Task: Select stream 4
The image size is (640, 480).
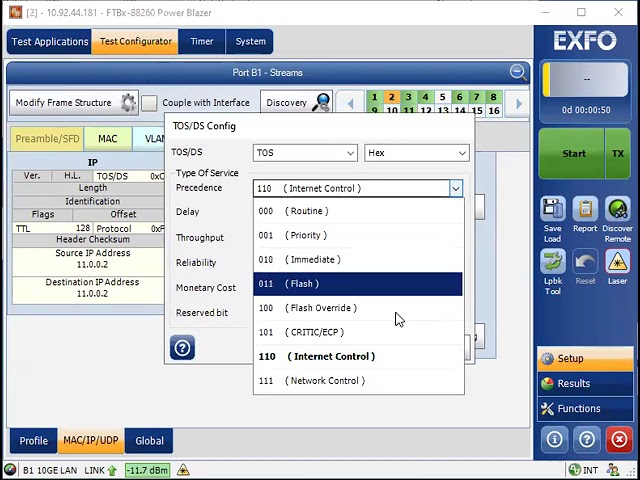Action: point(426,97)
